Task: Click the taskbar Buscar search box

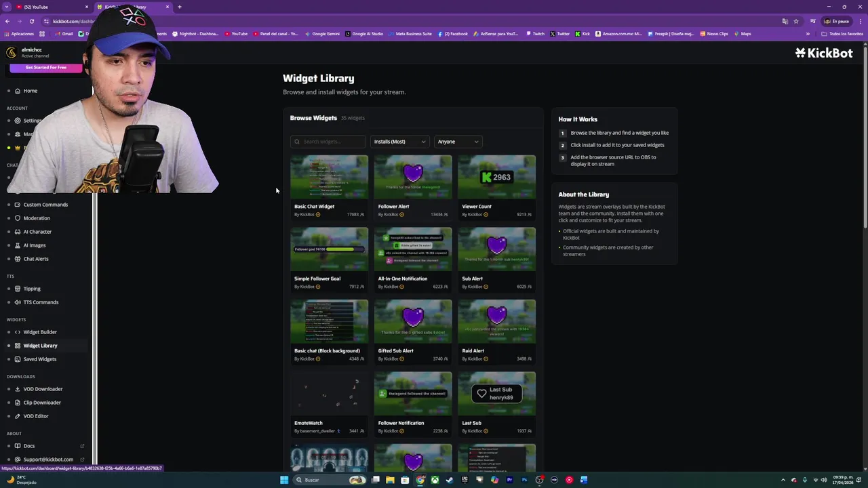Action: 330,480
